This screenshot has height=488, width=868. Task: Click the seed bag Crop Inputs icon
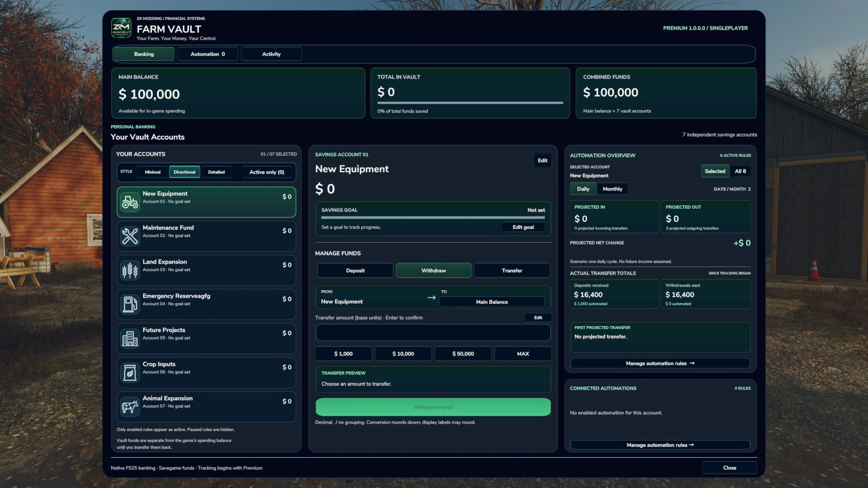[x=130, y=372]
